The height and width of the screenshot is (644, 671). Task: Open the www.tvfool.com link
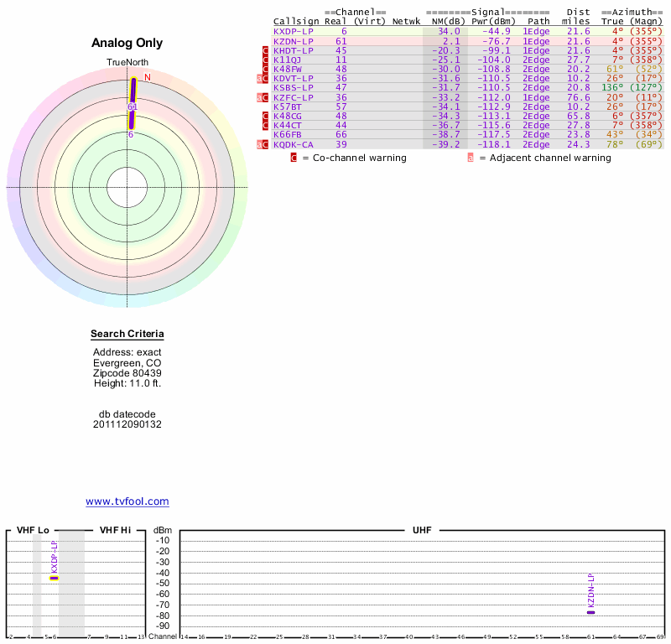coord(127,501)
